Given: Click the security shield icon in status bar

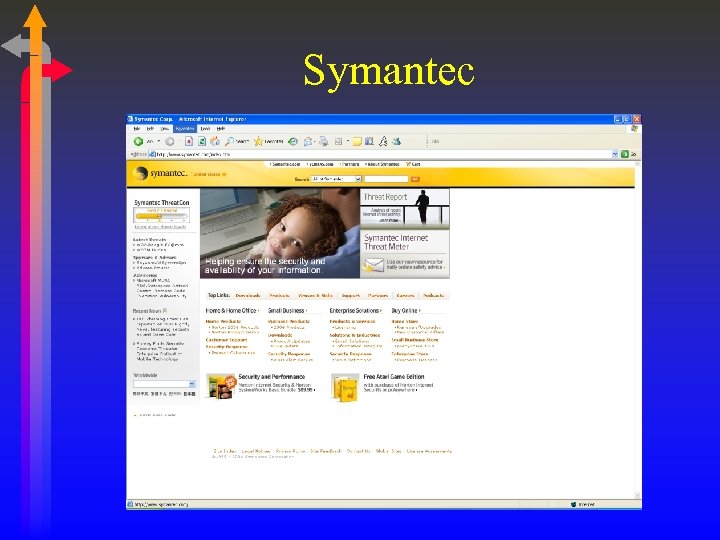Looking at the screenshot, I should pos(573,504).
